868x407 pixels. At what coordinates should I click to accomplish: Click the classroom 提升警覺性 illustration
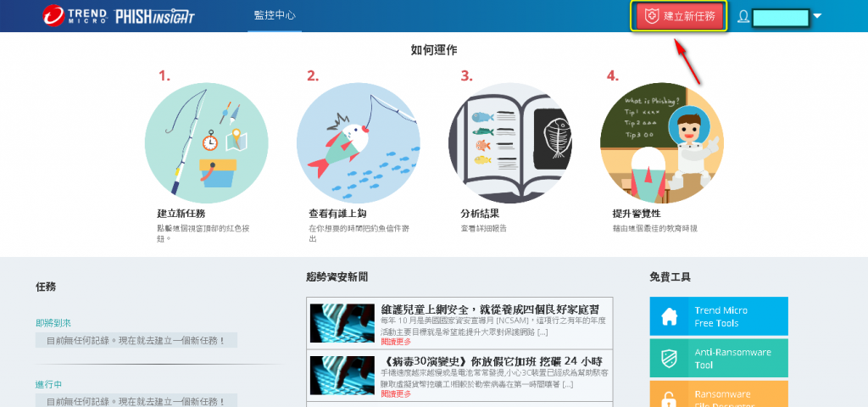pos(661,143)
